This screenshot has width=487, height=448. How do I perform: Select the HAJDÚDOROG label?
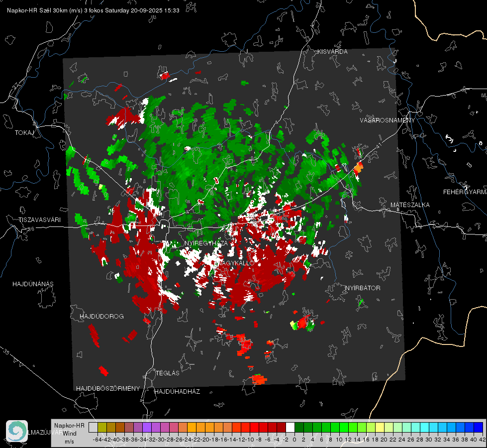pos(101,316)
